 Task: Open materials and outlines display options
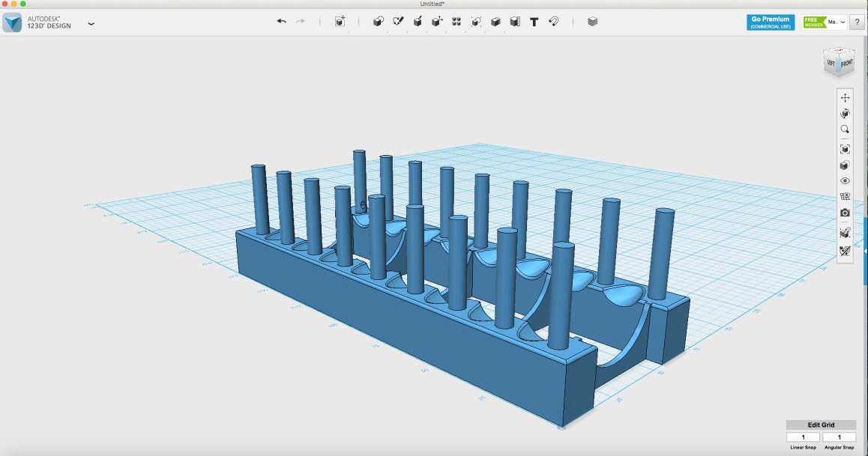(845, 165)
